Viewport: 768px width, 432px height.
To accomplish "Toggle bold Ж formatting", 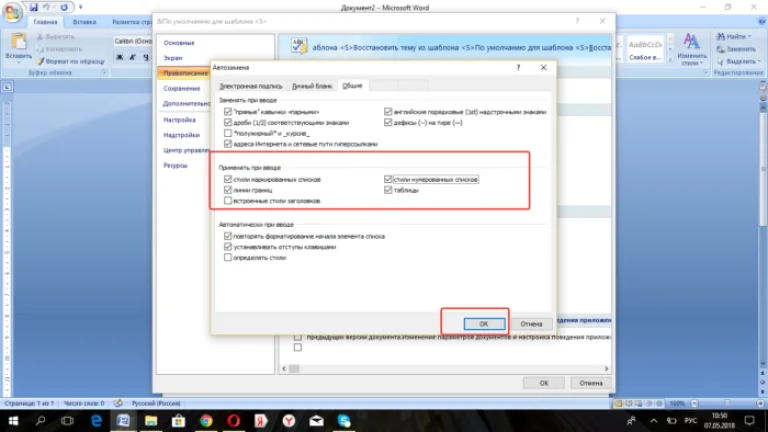I will pyautogui.click(x=120, y=57).
